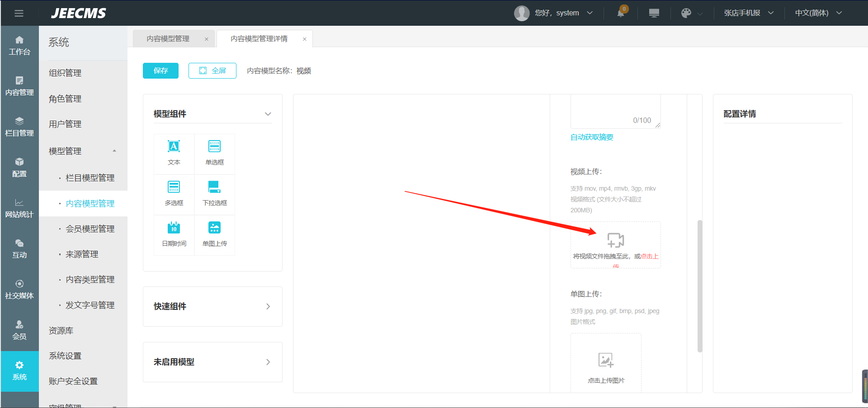
Task: Open 内容管理 sidebar section
Action: tap(19, 87)
